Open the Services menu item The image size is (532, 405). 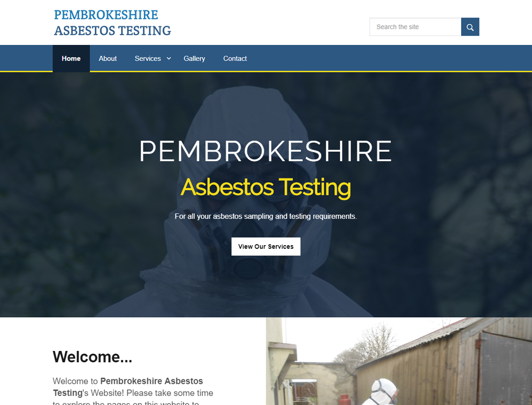148,58
